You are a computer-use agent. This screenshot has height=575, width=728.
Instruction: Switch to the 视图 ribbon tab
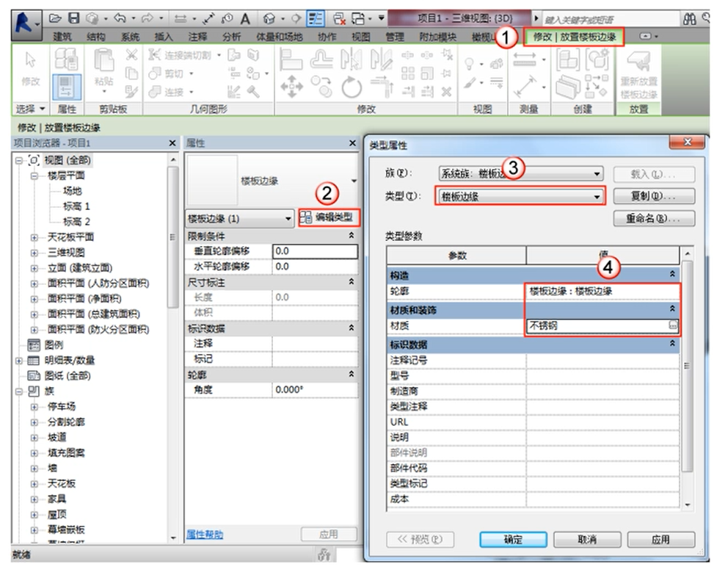(x=360, y=36)
